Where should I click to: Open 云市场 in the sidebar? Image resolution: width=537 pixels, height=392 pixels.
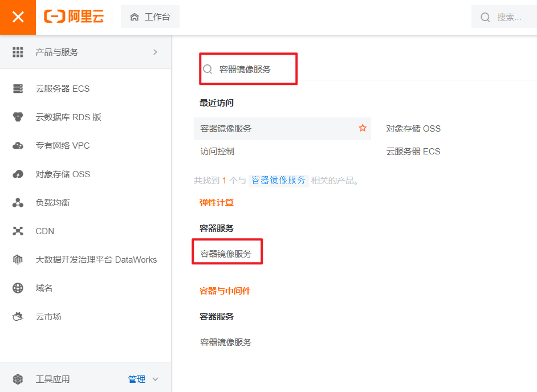tap(48, 317)
